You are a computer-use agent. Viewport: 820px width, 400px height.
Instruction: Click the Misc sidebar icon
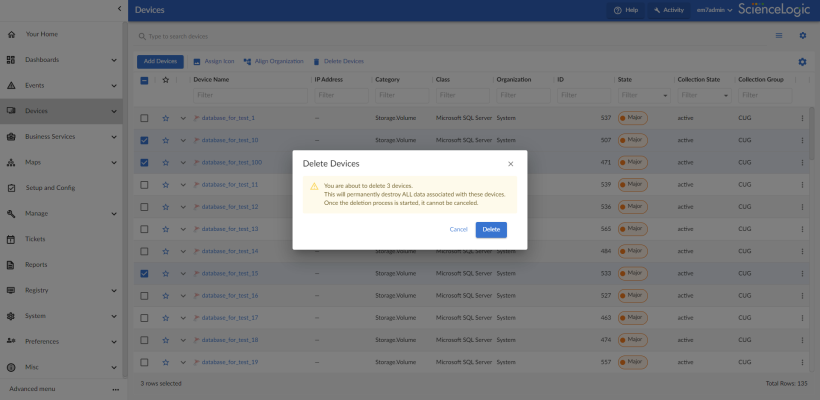pyautogui.click(x=11, y=368)
